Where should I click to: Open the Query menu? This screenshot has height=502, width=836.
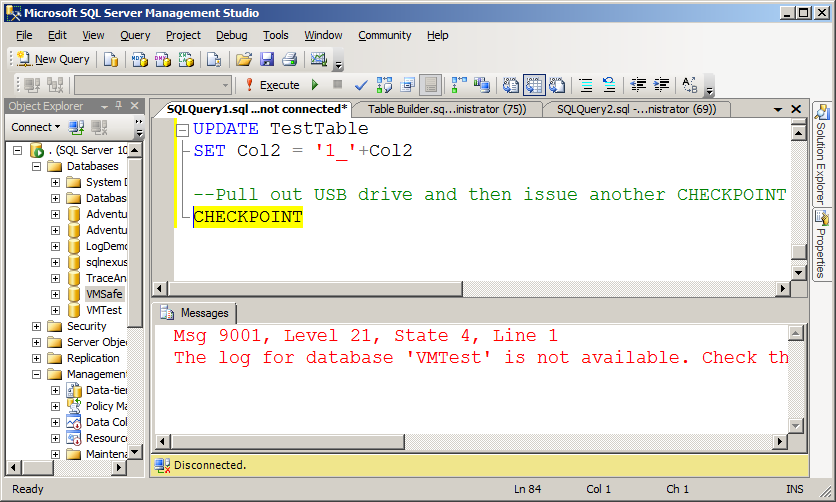[x=135, y=35]
